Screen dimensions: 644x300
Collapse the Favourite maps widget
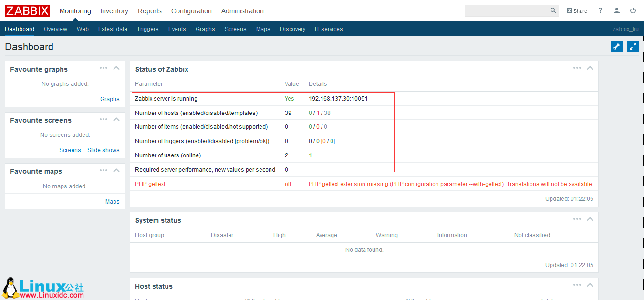coord(116,170)
